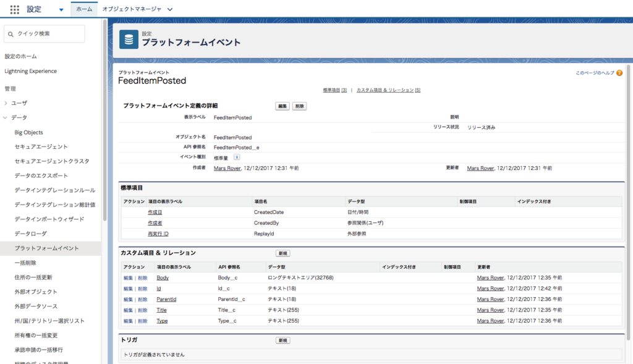Select データインポートウィザード in sidebar
The height and width of the screenshot is (364, 633).
click(x=49, y=219)
